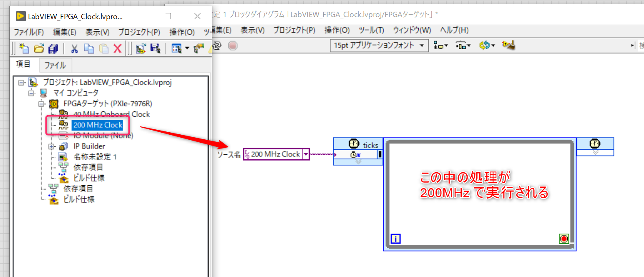Click the project tree icon left of save-project

tap(141, 48)
